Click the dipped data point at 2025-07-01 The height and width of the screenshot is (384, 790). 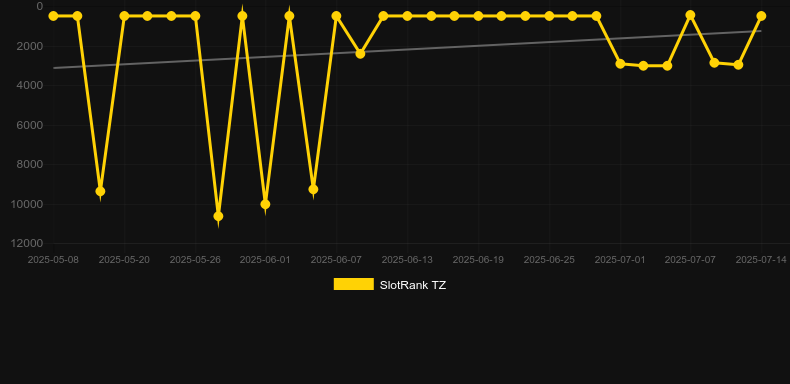[620, 63]
